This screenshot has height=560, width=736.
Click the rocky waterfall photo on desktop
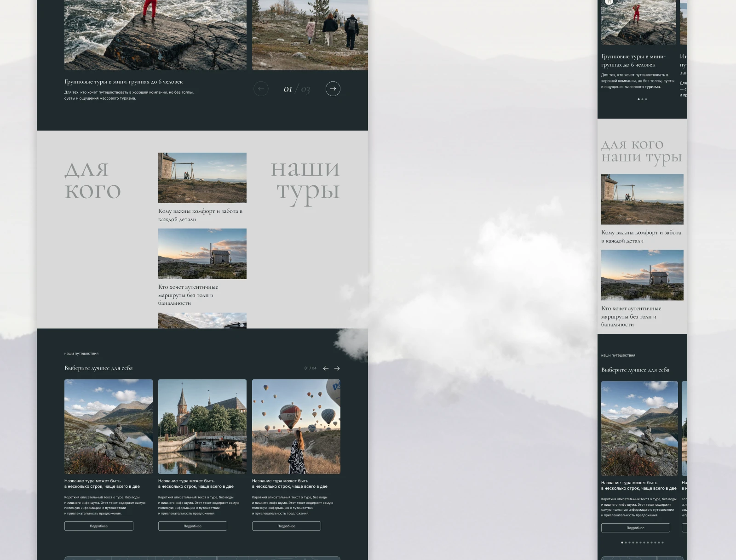(x=155, y=35)
